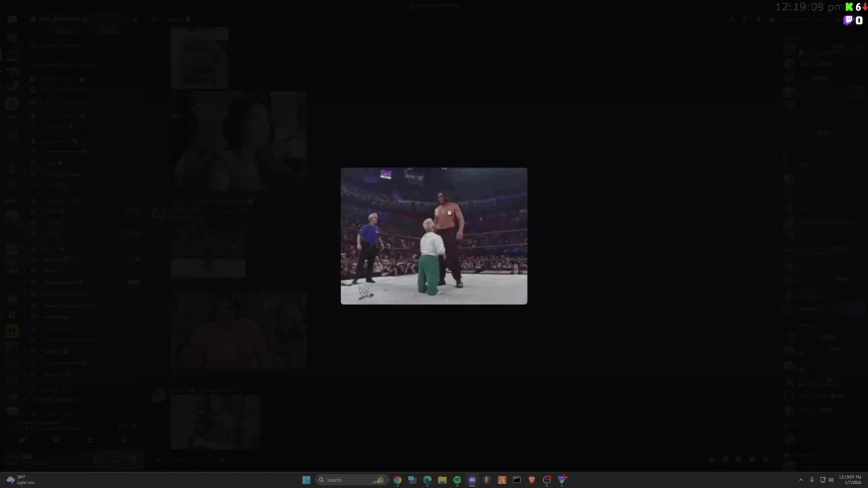This screenshot has height=488, width=868.
Task: Open the Windows Start menu
Action: [307, 480]
